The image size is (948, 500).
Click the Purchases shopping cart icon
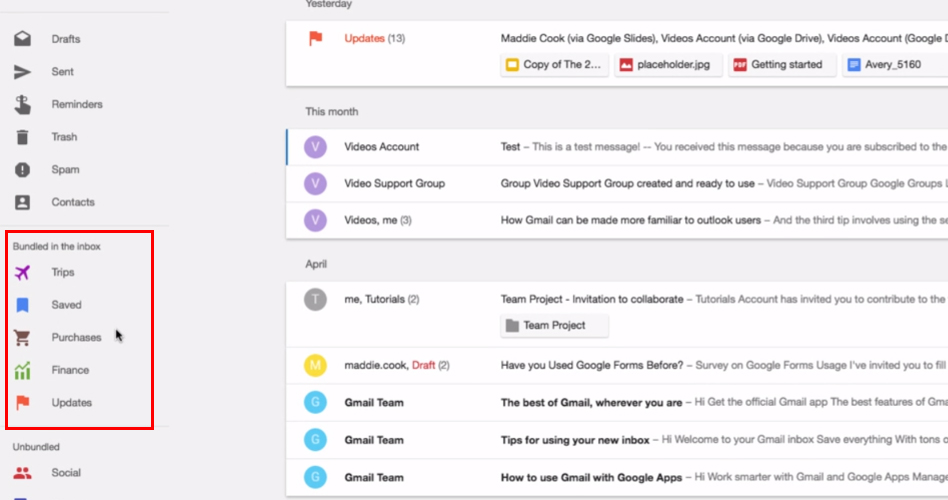(22, 338)
